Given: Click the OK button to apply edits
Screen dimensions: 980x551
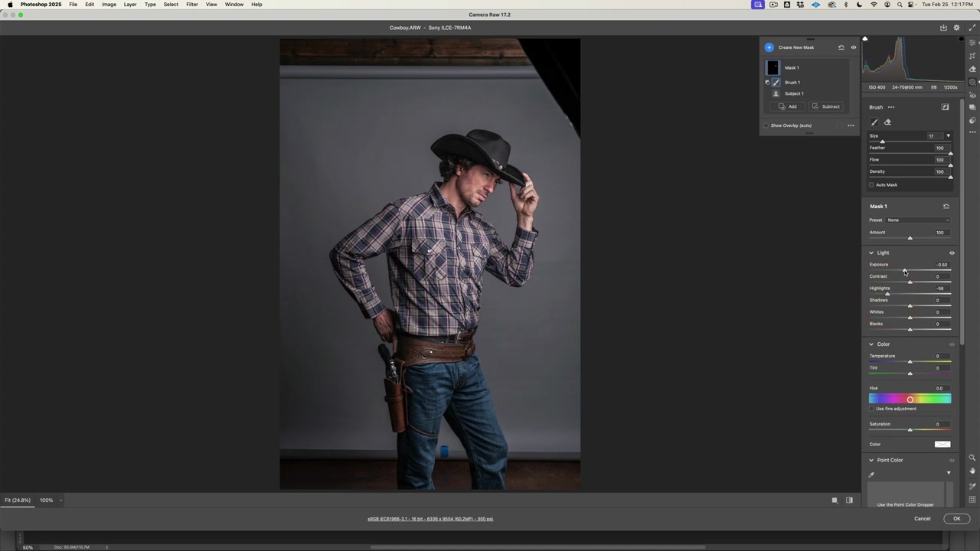Looking at the screenshot, I should tap(956, 518).
